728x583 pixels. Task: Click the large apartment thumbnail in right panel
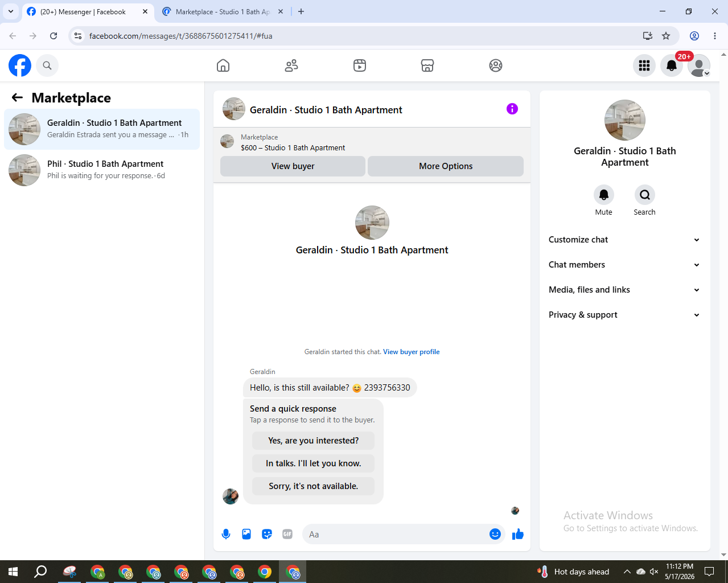click(x=625, y=120)
